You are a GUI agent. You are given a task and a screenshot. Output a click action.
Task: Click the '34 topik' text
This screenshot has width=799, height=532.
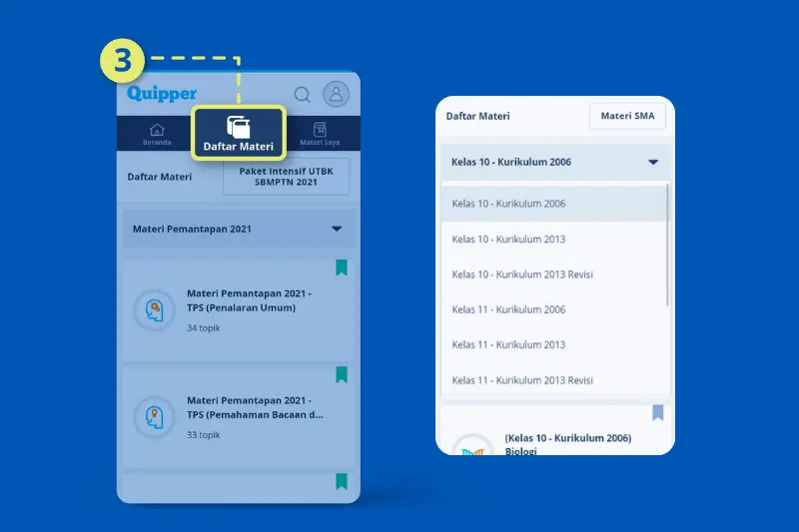pyautogui.click(x=204, y=327)
